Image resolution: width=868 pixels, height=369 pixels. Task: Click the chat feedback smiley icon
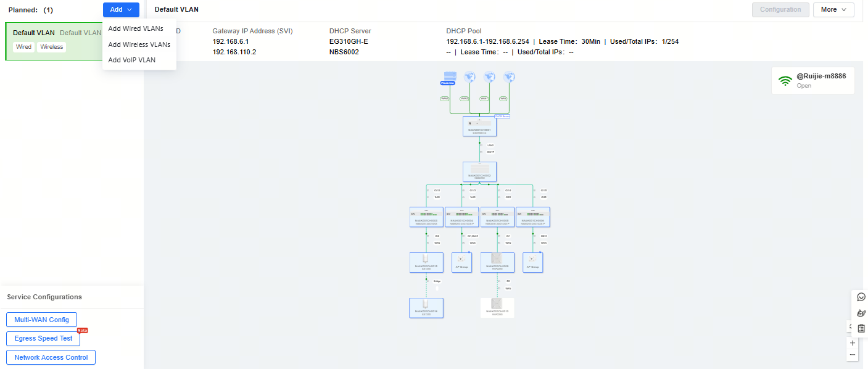pos(861,297)
